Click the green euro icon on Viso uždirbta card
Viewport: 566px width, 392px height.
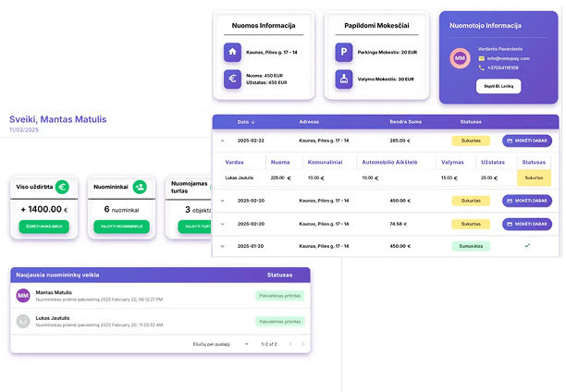coord(62,187)
